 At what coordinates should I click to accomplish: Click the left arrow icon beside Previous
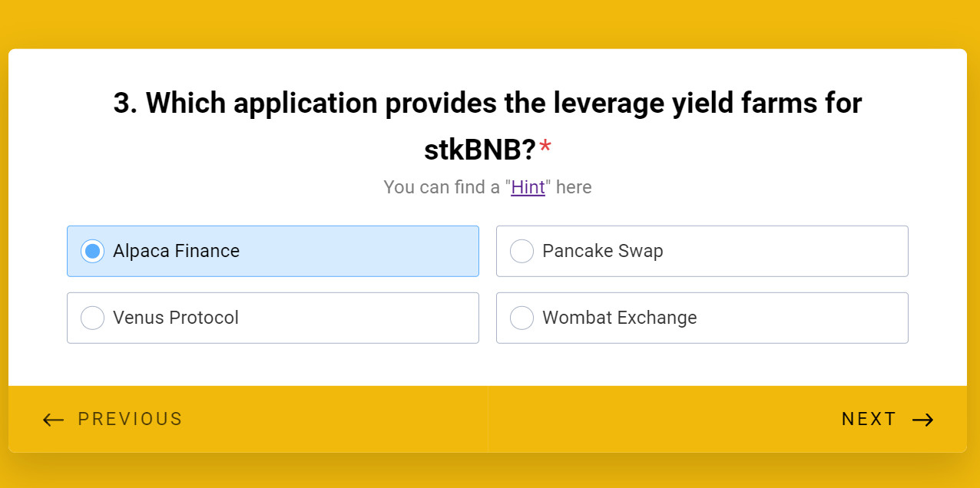(x=53, y=419)
